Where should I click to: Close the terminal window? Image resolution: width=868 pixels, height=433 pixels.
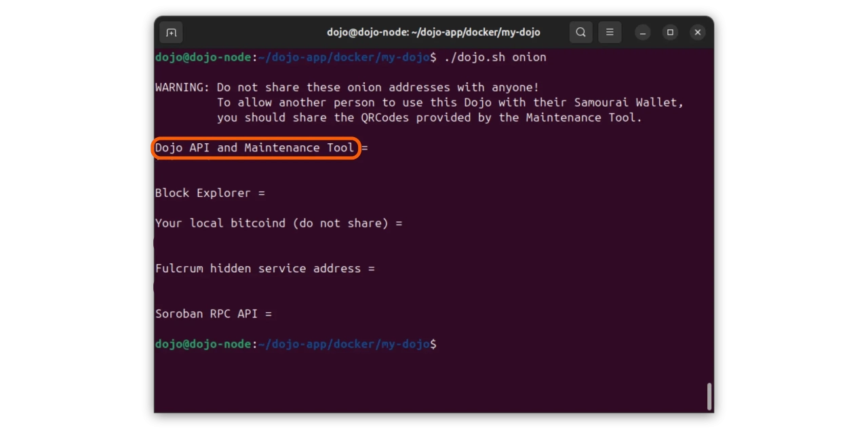697,33
